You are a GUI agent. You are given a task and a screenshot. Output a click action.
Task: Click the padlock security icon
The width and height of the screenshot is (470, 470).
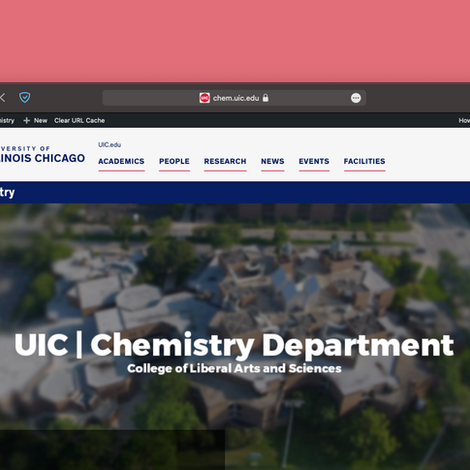pos(265,98)
